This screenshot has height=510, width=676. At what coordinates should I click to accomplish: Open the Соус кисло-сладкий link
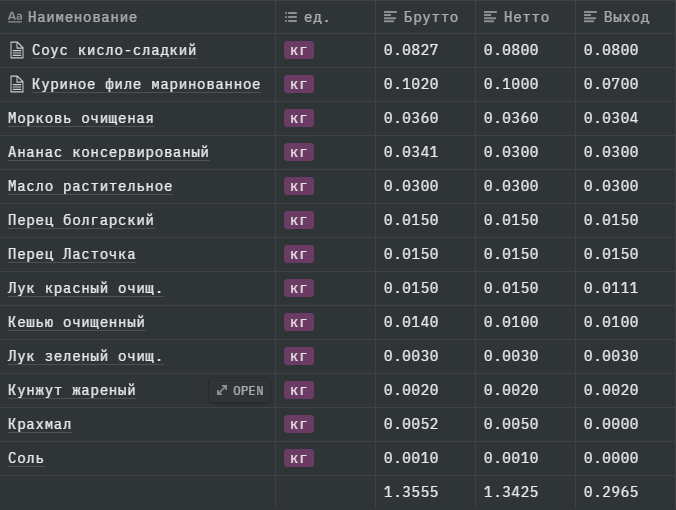(x=114, y=50)
